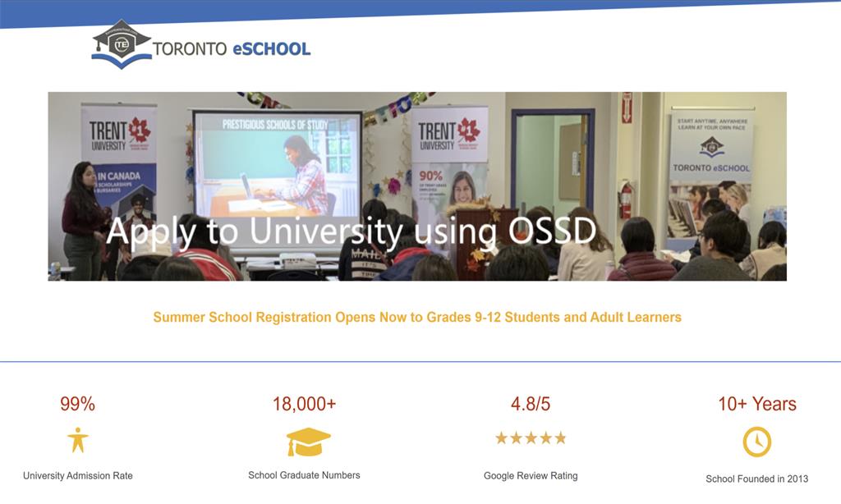Click the 4.8/5 rating number
This screenshot has height=504, width=841.
point(531,404)
